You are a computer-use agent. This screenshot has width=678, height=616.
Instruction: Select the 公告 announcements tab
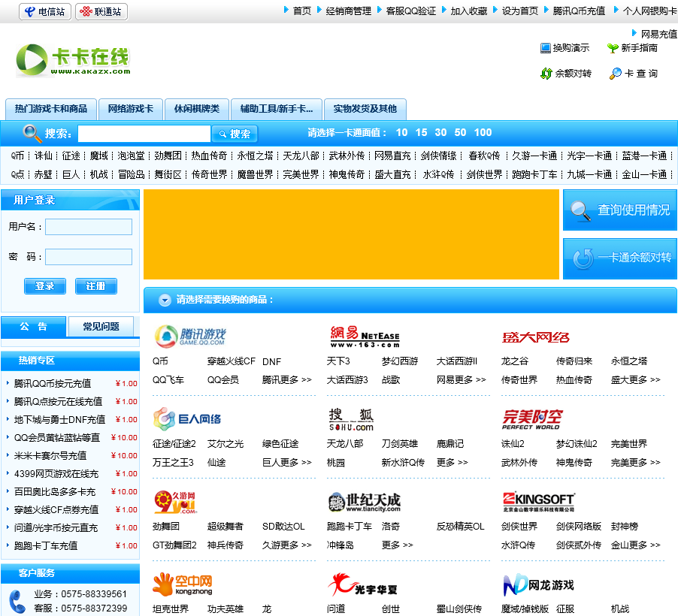pyautogui.click(x=34, y=327)
